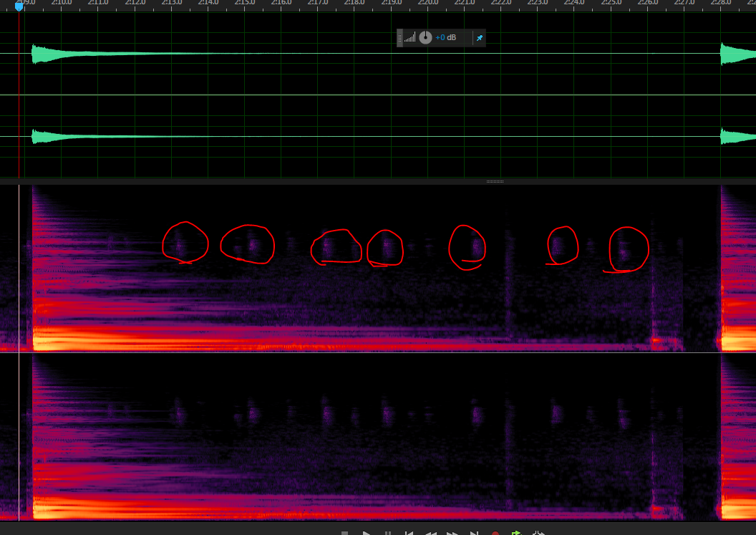
Task: Stop playback with the Stop button
Action: tap(344, 532)
